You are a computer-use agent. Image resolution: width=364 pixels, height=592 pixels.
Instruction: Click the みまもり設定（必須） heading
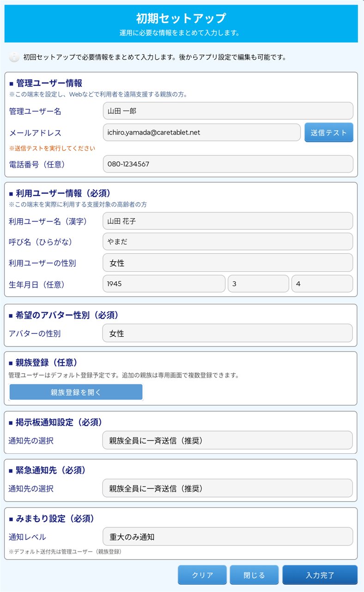[52, 518]
